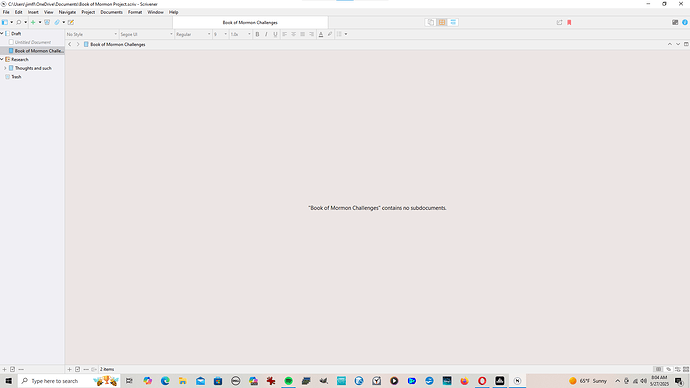Select Trash in the binder
The image size is (690, 388).
point(32,77)
